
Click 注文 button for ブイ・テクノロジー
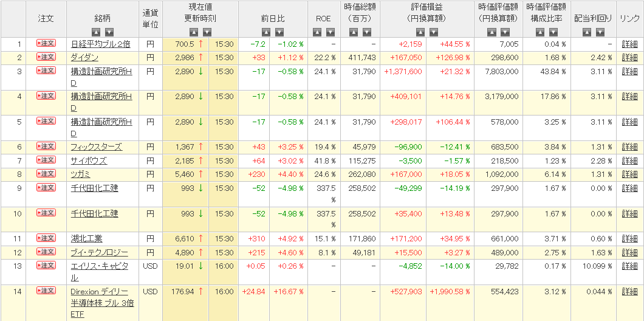[46, 251]
